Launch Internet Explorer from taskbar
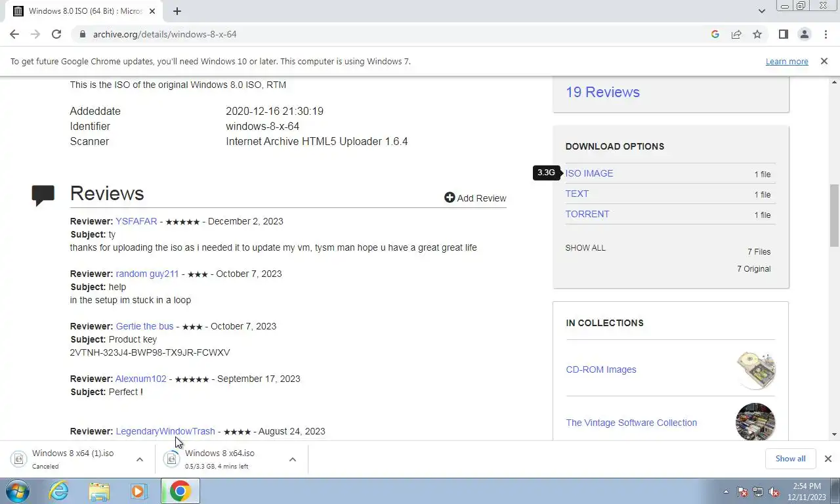The image size is (840, 504). 59,491
